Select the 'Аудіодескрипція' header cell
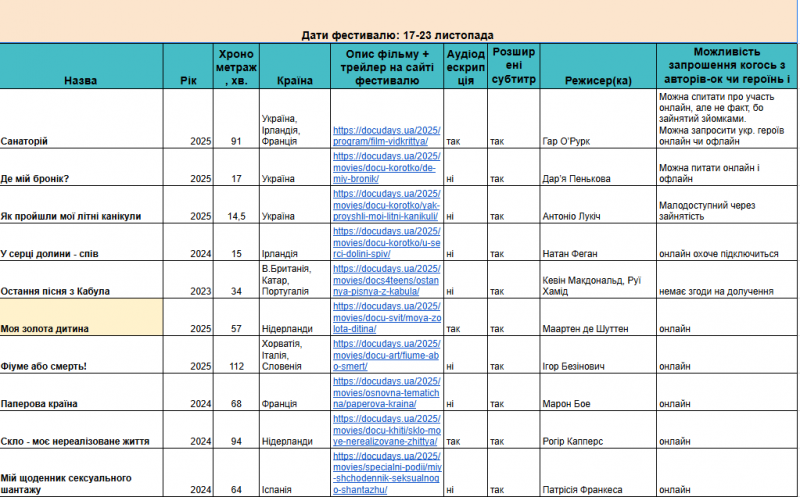 coord(465,66)
